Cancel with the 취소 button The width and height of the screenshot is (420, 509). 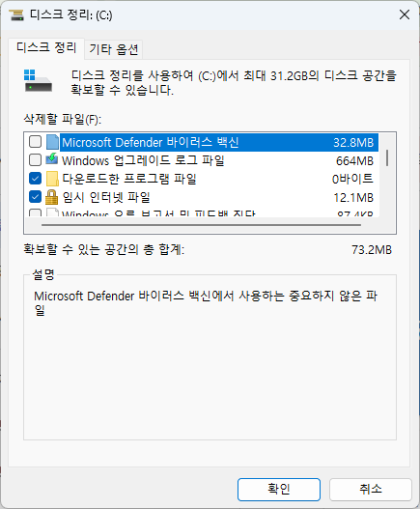[x=371, y=489]
